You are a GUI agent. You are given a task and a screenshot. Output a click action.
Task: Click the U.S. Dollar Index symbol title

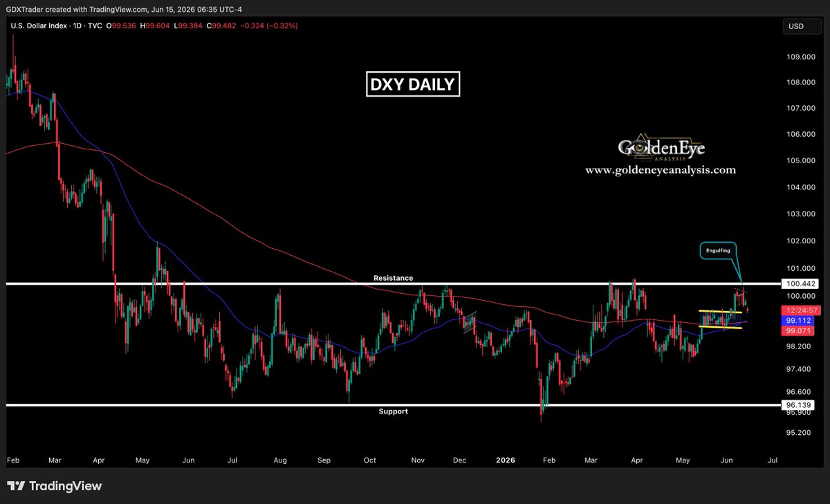(x=39, y=25)
